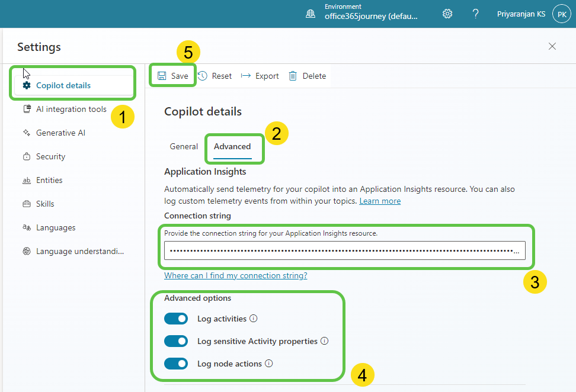
Task: Save the Copilot details settings
Action: [172, 75]
